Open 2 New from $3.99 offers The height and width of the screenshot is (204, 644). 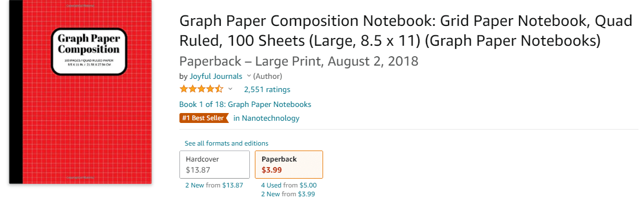pyautogui.click(x=288, y=194)
